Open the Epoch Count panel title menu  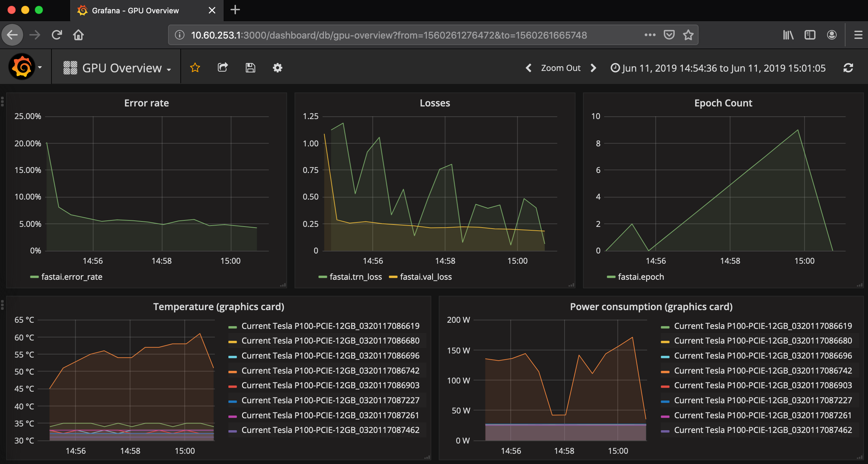[723, 103]
